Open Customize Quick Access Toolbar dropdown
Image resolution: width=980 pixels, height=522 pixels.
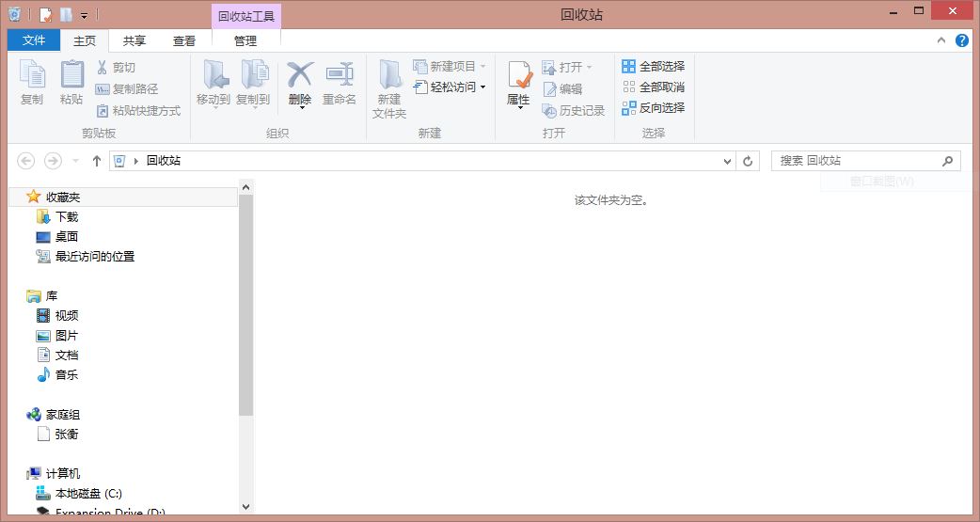pos(84,15)
